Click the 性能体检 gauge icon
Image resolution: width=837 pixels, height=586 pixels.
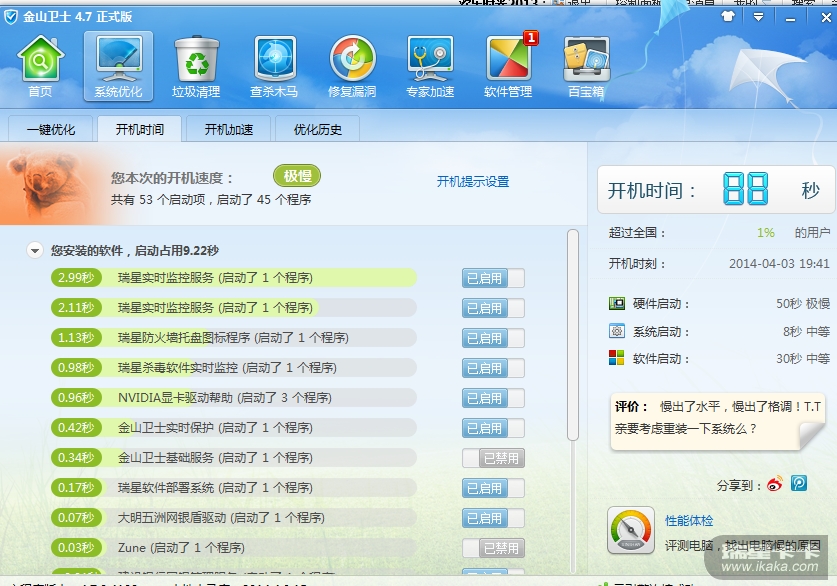coord(631,530)
